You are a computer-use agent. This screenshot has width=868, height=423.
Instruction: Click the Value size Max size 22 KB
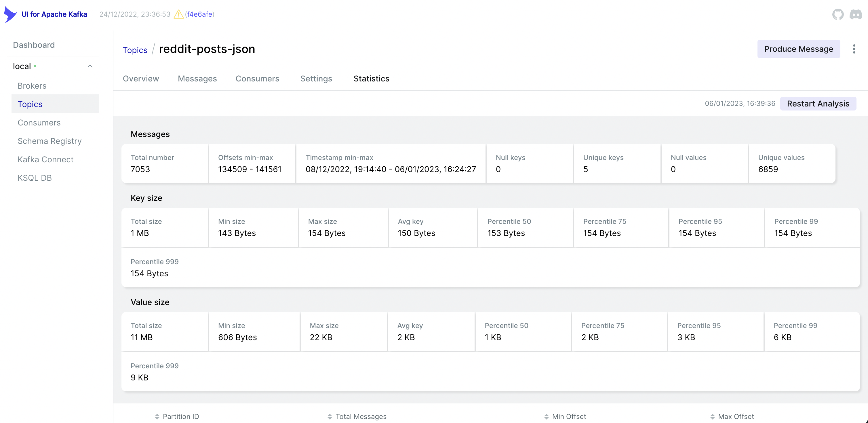coord(321,337)
